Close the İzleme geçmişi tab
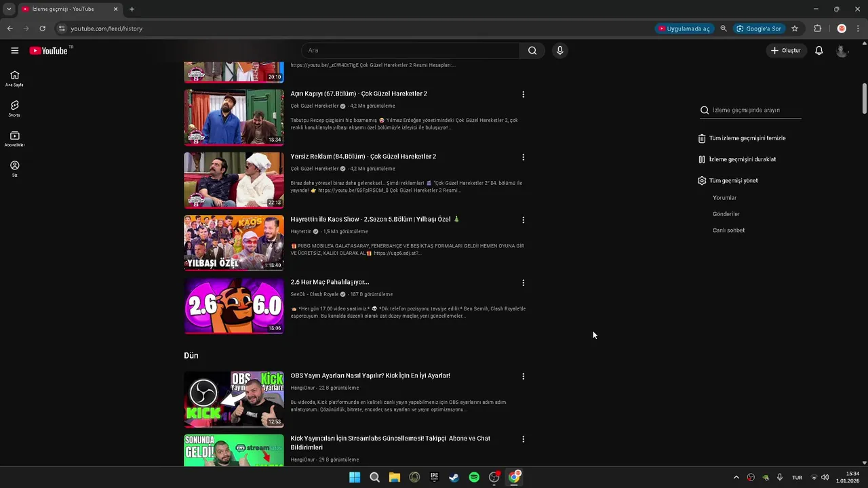The height and width of the screenshot is (488, 868). pos(115,9)
